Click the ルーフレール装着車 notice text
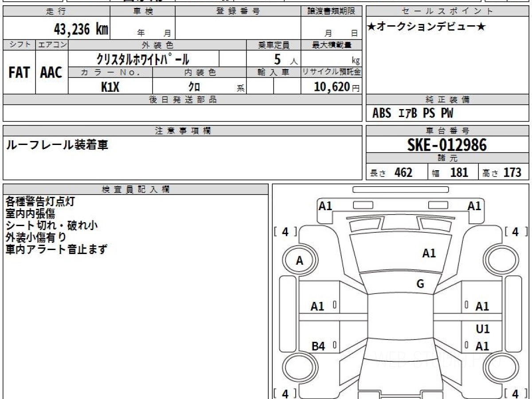The image size is (532, 399). click(x=56, y=145)
